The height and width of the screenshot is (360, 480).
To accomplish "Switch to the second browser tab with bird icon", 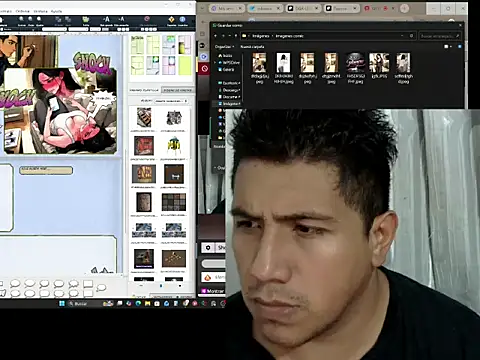I will (x=265, y=8).
